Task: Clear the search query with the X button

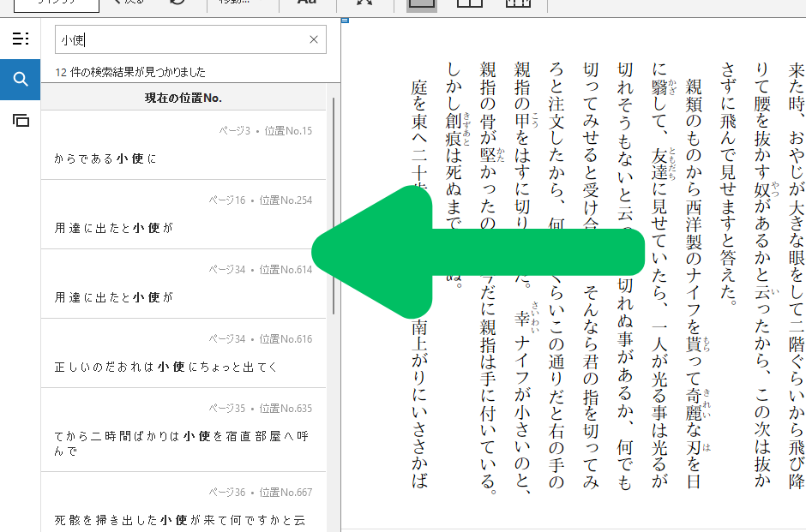Action: (x=313, y=39)
